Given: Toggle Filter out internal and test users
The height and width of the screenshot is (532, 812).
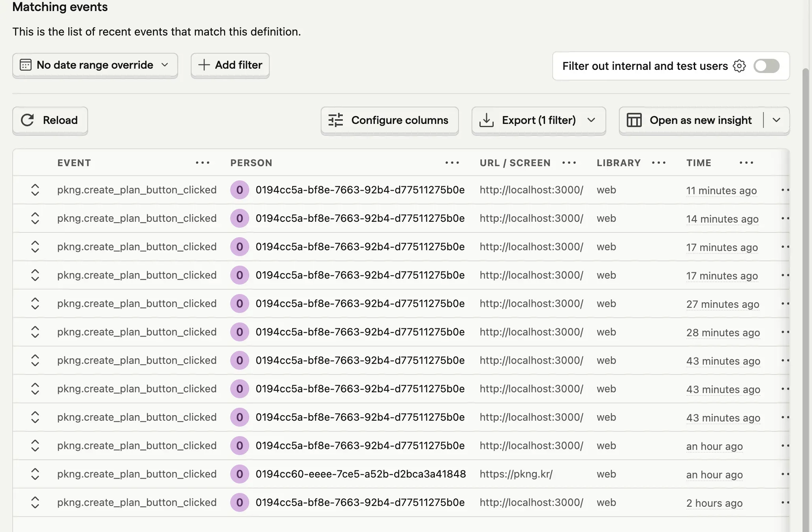Looking at the screenshot, I should point(766,66).
